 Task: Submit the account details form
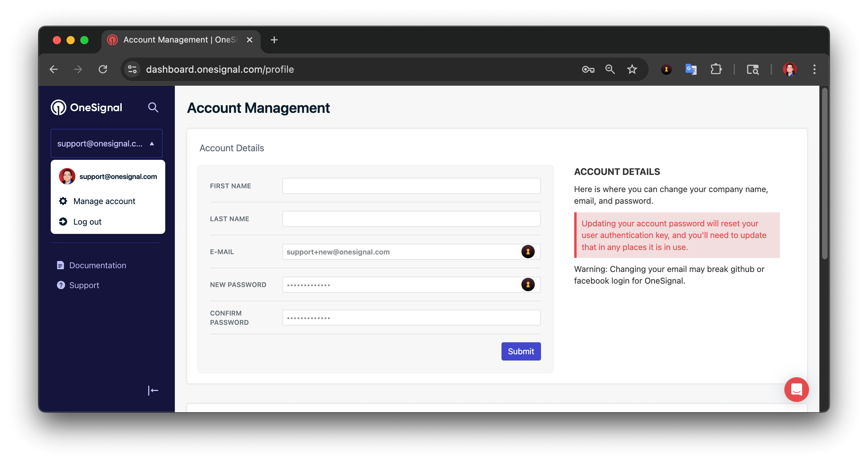pyautogui.click(x=521, y=351)
